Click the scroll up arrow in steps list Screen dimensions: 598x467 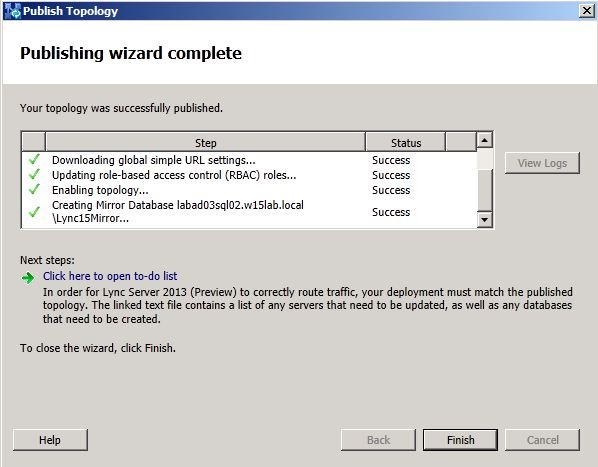tap(484, 140)
